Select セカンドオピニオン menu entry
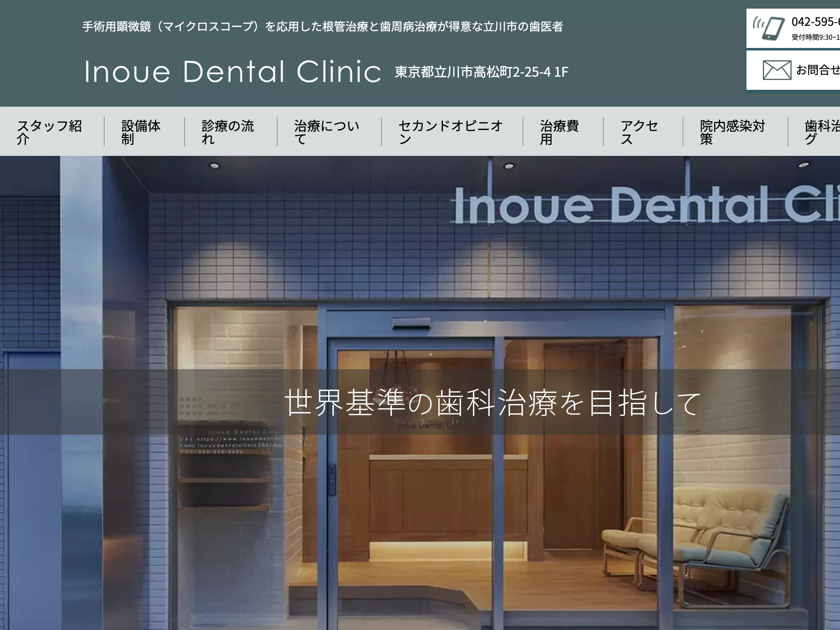The image size is (840, 630). point(450,132)
